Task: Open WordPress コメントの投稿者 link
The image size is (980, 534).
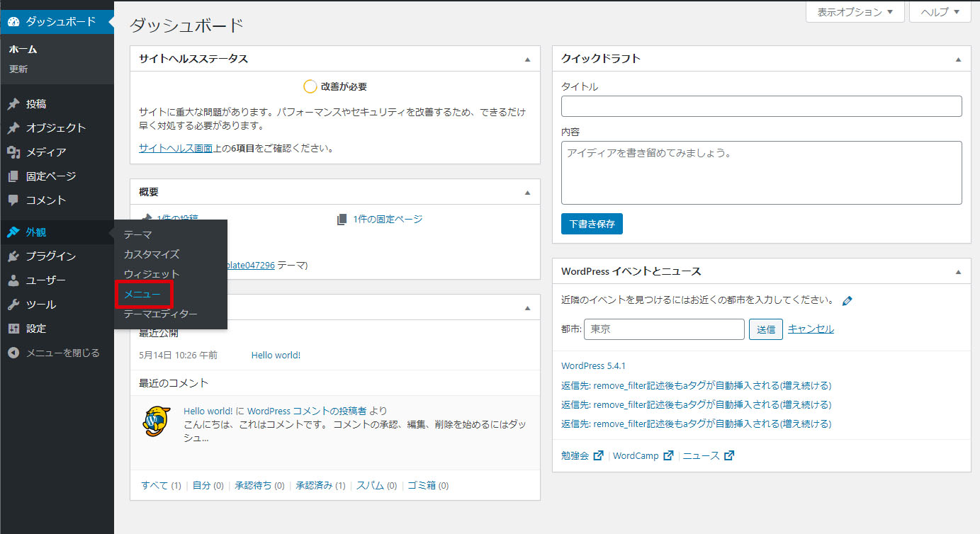Action: 307,411
